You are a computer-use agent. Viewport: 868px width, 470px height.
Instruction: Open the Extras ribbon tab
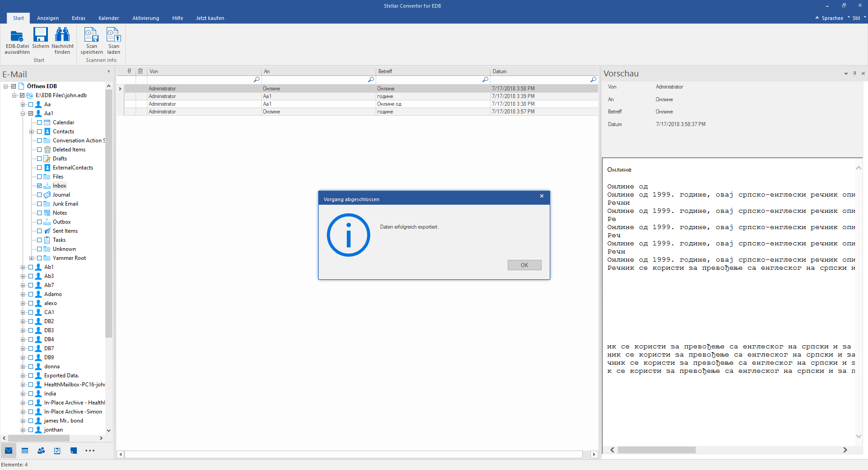(x=79, y=18)
